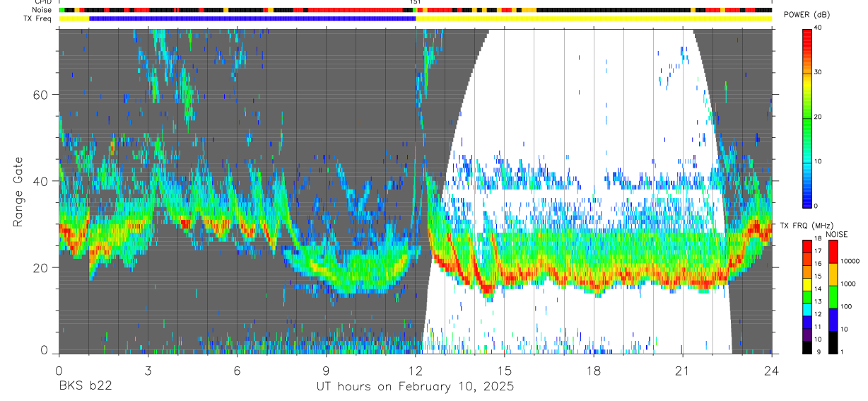Screen dimensions: 868x401
Task: Click the 'NOISE' legend title
Action: (x=836, y=235)
